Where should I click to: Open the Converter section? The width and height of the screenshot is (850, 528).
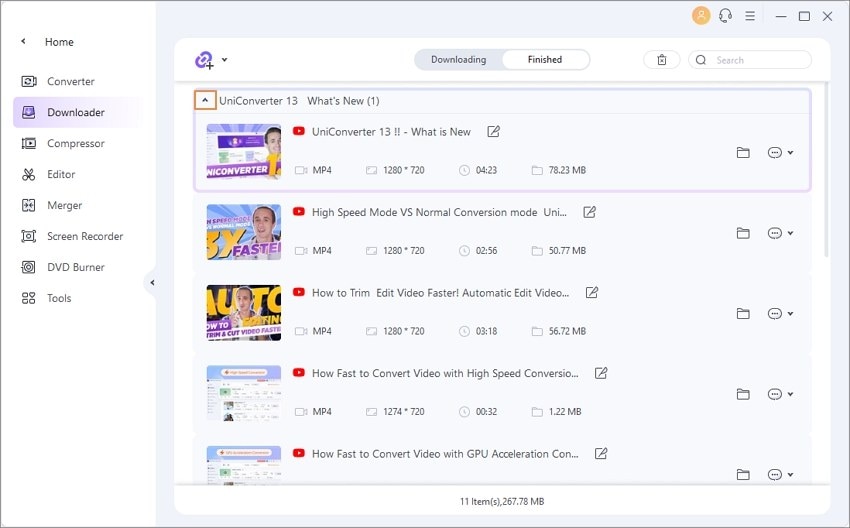pos(70,81)
